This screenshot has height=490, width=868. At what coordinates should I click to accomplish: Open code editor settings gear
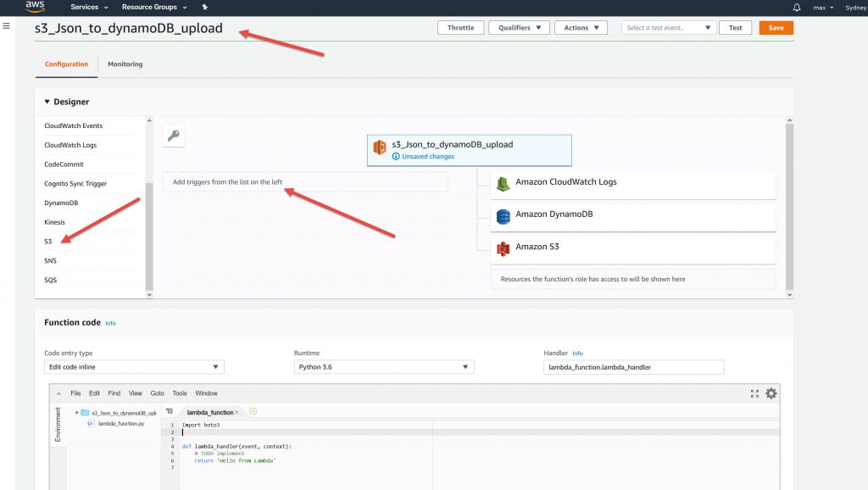coord(771,393)
